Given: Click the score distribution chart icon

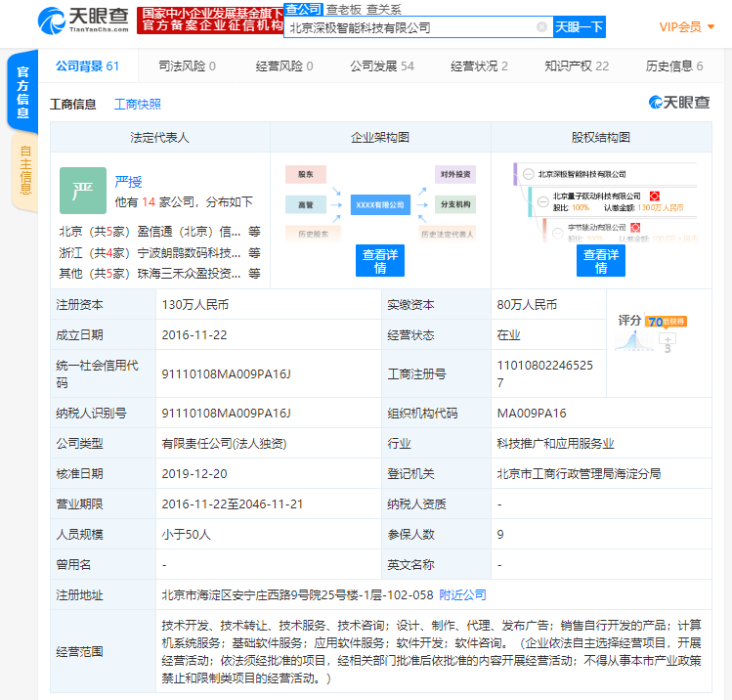Looking at the screenshot, I should click(634, 340).
